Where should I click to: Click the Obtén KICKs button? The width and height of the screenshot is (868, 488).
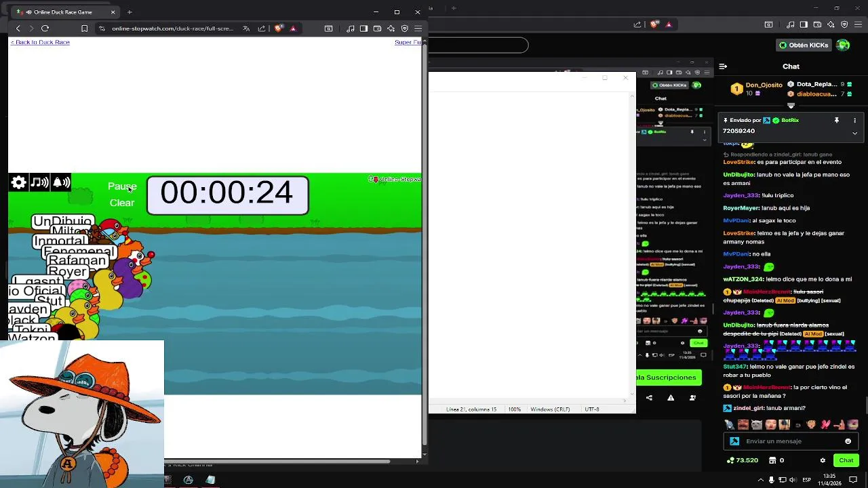(x=804, y=45)
